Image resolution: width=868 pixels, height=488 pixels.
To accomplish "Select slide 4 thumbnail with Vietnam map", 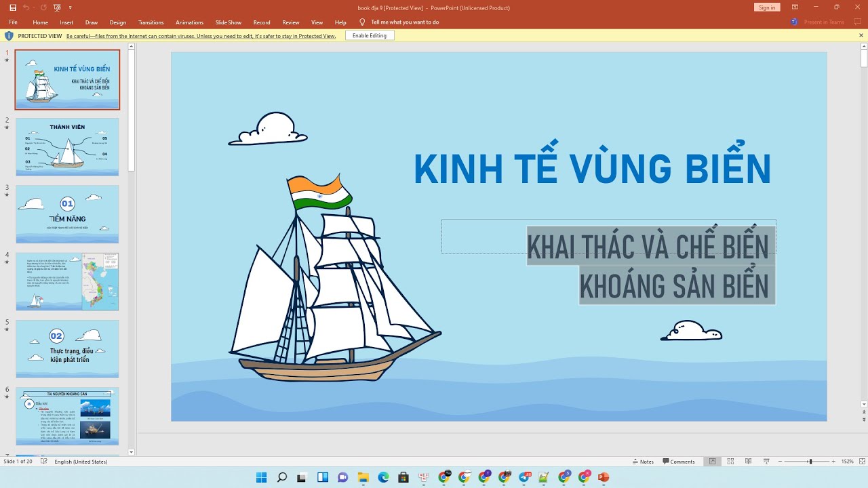I will coord(67,281).
